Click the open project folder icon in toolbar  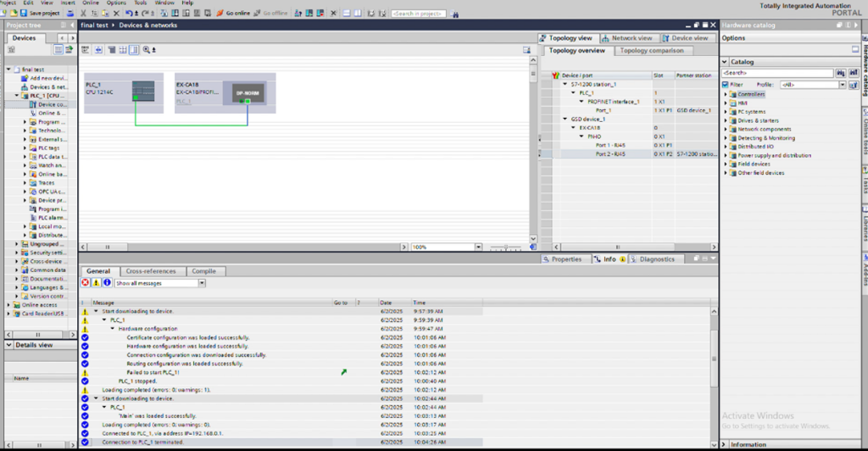[14, 13]
